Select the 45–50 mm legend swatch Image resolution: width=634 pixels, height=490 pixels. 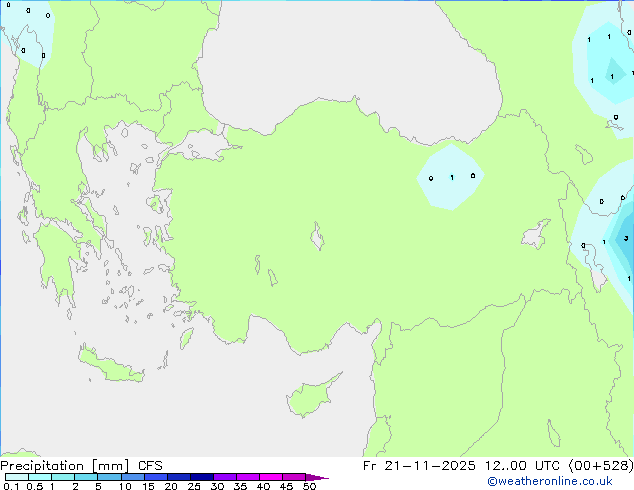[x=294, y=477]
